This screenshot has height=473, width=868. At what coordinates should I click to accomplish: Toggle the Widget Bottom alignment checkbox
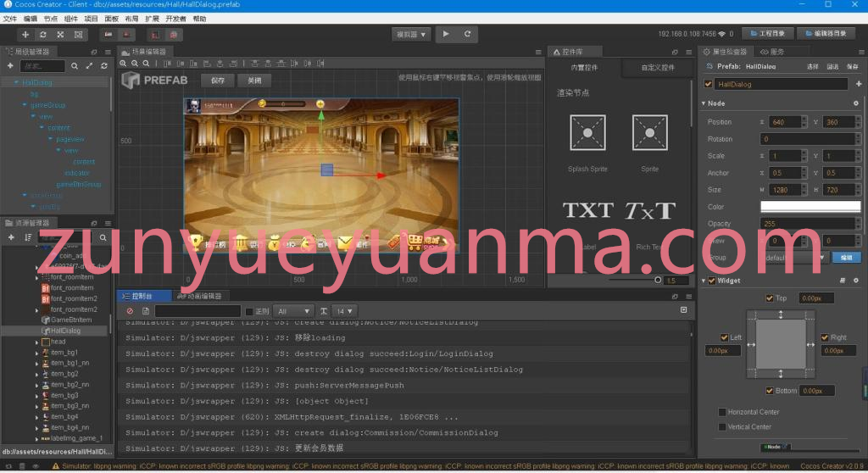tap(770, 391)
